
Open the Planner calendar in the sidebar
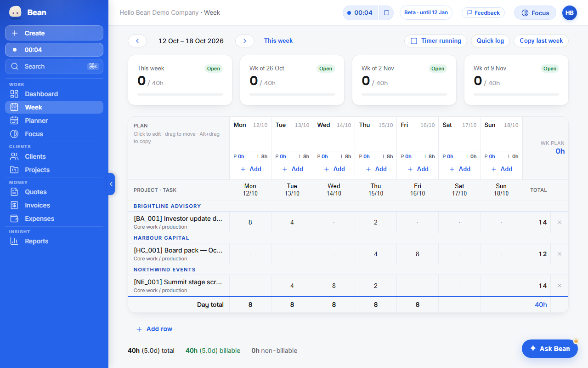click(54, 121)
